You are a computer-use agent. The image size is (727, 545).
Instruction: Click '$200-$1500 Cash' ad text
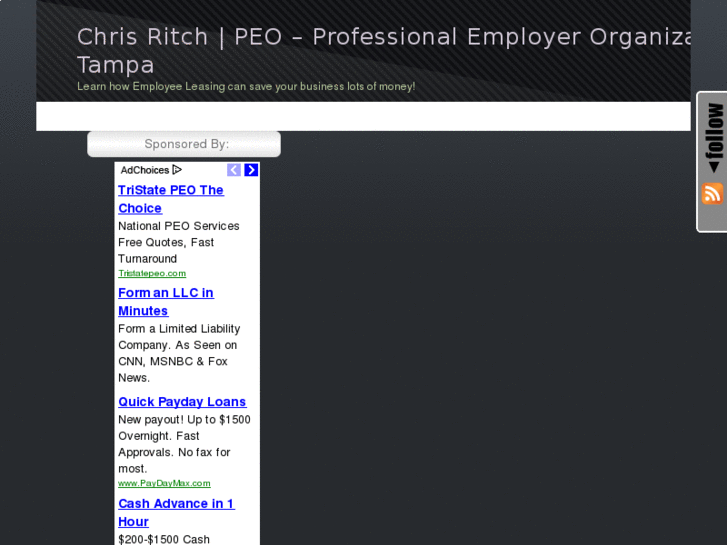click(x=164, y=539)
